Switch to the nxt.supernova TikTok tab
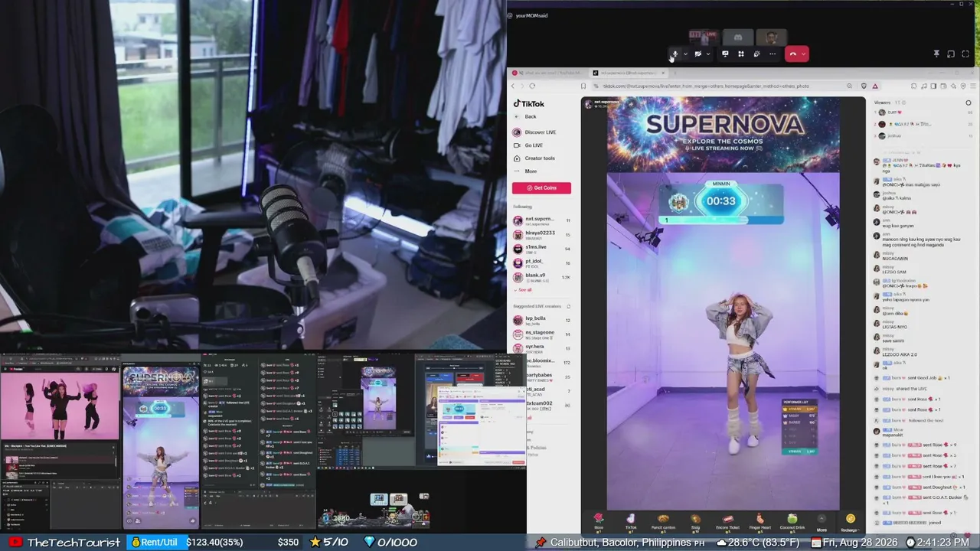Viewport: 980px width, 551px height. point(629,73)
